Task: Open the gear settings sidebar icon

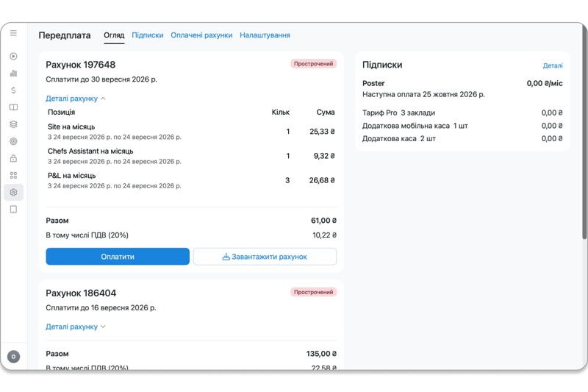Action: [13, 193]
